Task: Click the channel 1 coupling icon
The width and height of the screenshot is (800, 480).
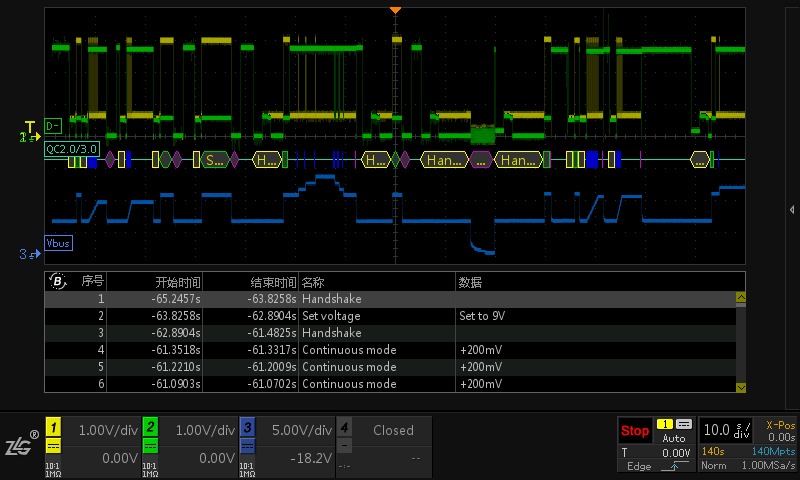Action: [54, 447]
